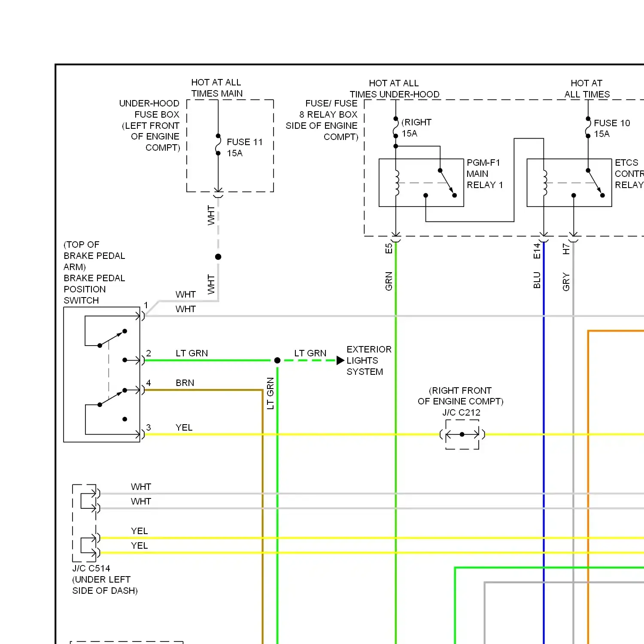Click the 'BRN' wire label at terminal 4
This screenshot has height=644, width=644.
(x=185, y=383)
